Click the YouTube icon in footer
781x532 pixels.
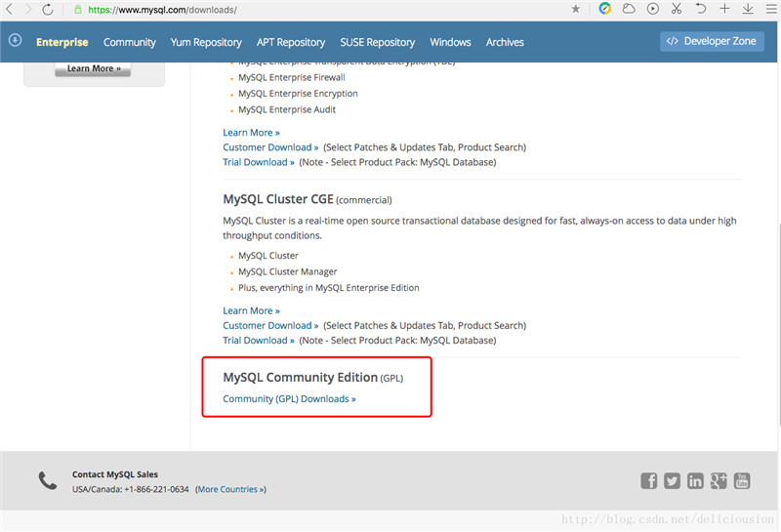(742, 480)
